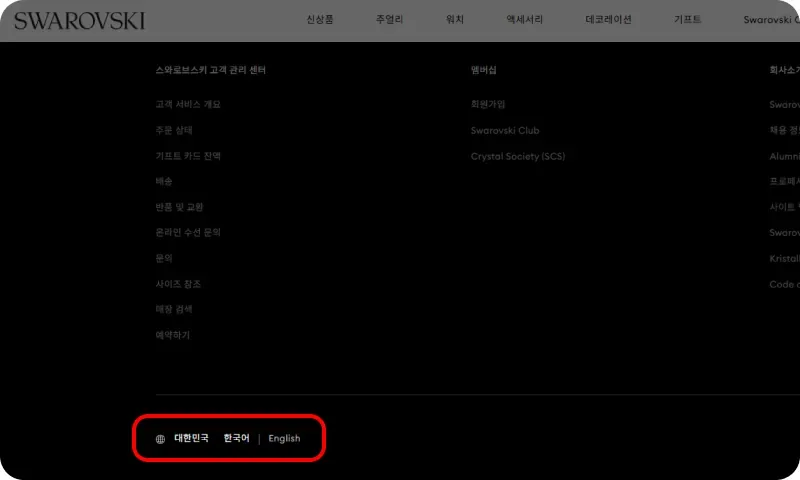
Task: Click the 예약하기 link
Action: tap(172, 335)
